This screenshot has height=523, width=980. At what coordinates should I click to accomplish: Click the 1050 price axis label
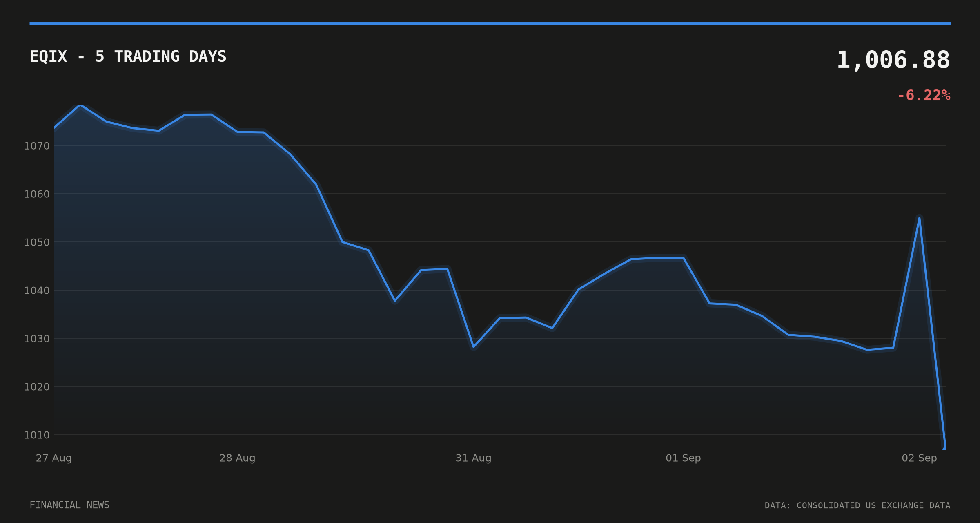pyautogui.click(x=37, y=242)
